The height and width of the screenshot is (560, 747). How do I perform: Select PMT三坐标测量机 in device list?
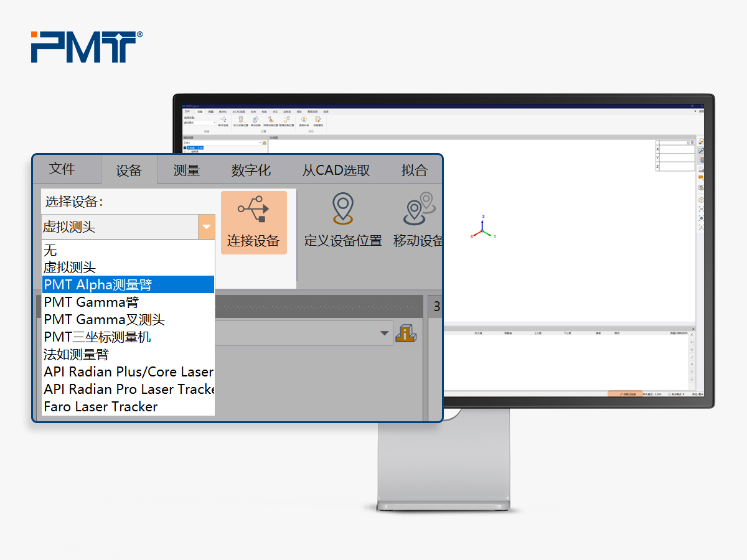[x=128, y=337]
